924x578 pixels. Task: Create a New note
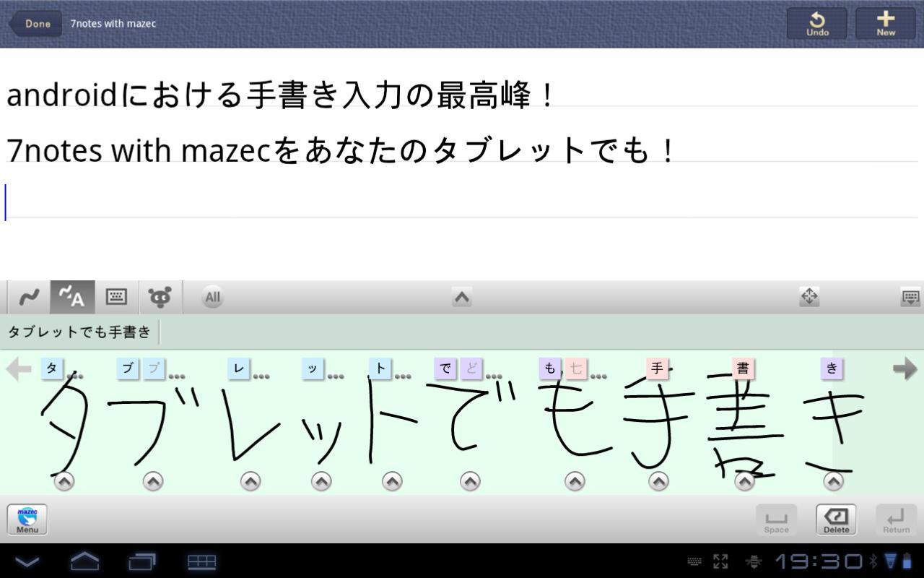coord(886,24)
